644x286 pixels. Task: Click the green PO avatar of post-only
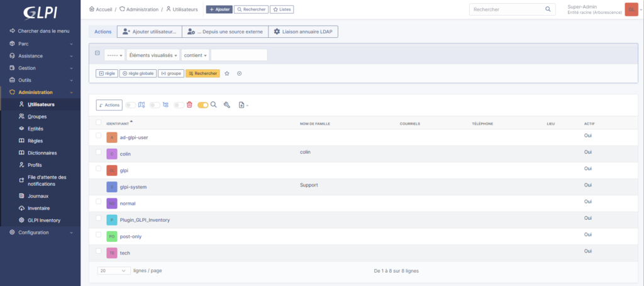tap(112, 237)
